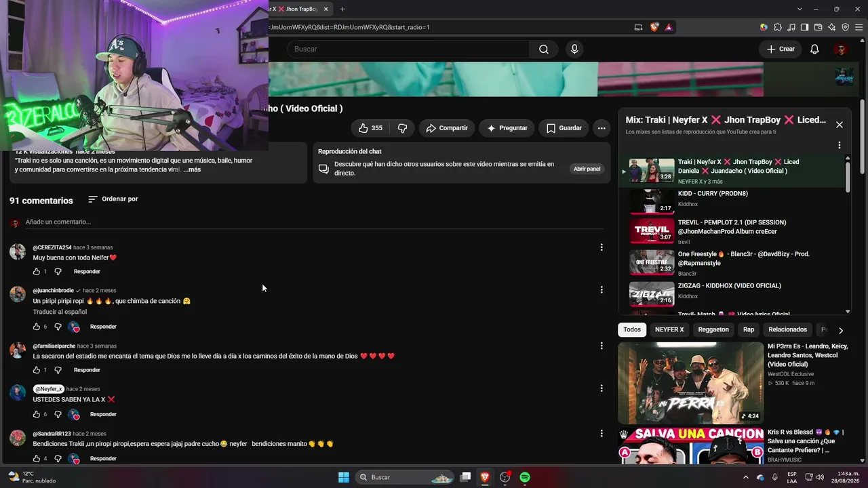Open options menu for @juanchinbrodie comment
Image resolution: width=868 pixels, height=488 pixels.
601,290
